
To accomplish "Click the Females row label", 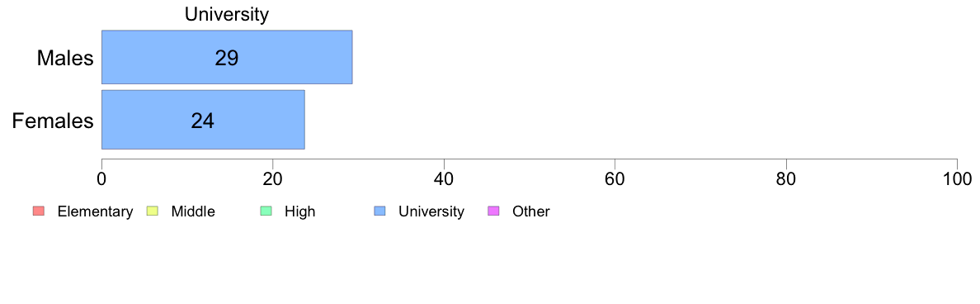I will 53,121.
